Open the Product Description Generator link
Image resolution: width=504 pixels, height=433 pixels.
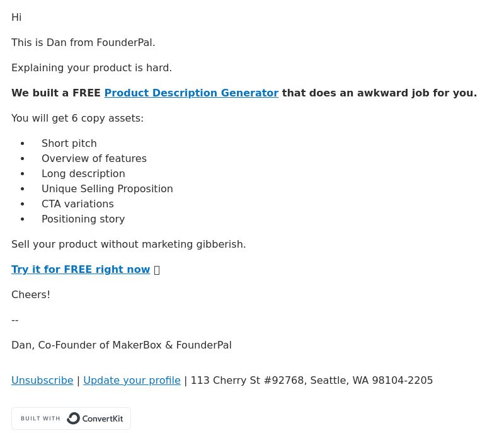point(192,93)
